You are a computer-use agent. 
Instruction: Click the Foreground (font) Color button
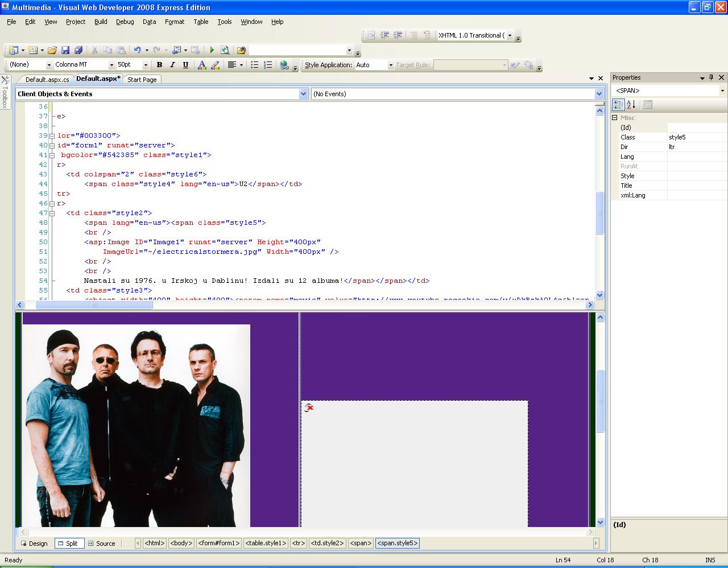coord(202,65)
